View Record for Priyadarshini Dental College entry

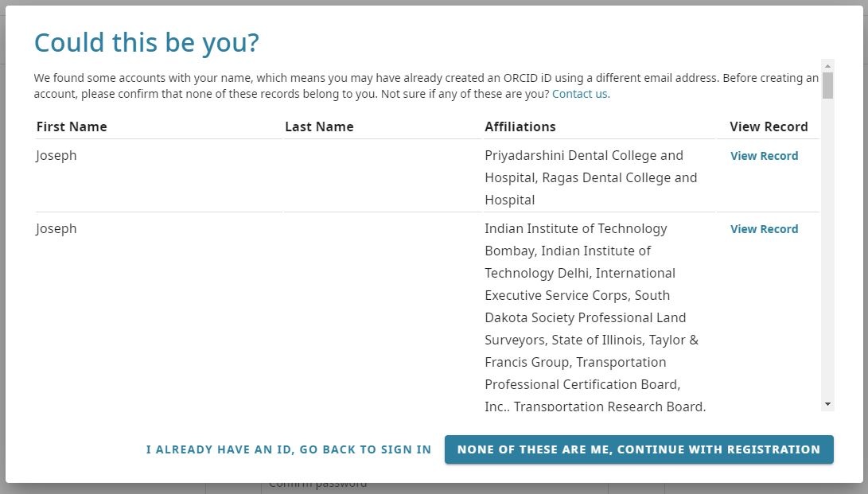click(x=764, y=156)
